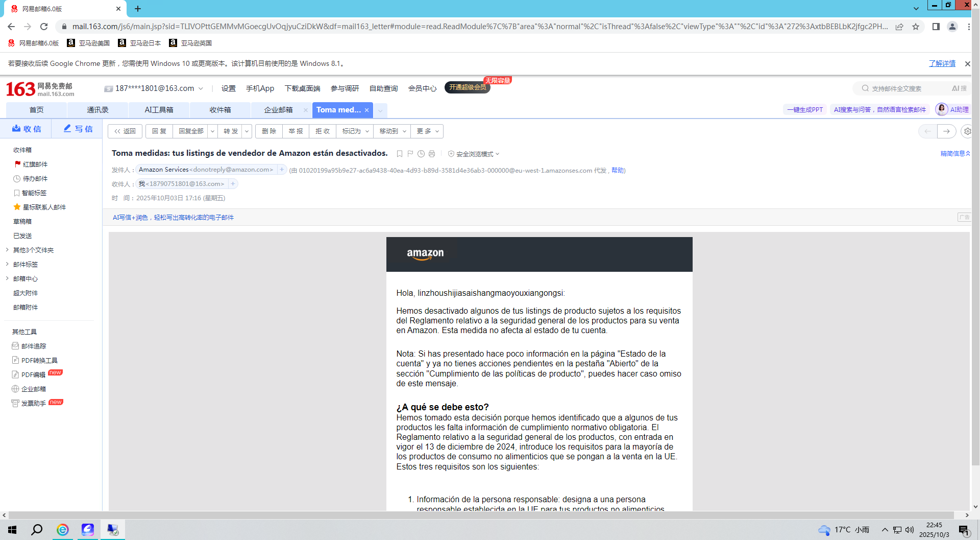980x540 pixels.
Task: Bookmark this email with the tag icon
Action: coord(400,154)
